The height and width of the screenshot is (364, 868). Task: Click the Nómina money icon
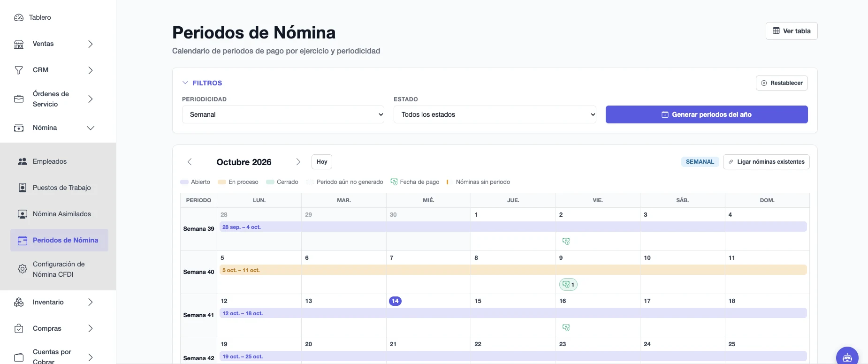pos(19,128)
